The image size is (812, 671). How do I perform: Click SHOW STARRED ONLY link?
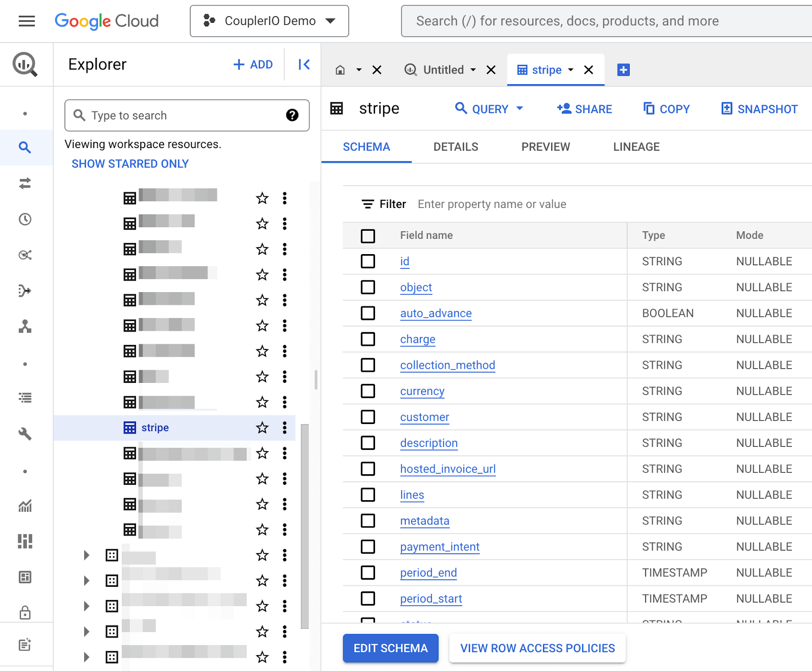click(x=130, y=164)
